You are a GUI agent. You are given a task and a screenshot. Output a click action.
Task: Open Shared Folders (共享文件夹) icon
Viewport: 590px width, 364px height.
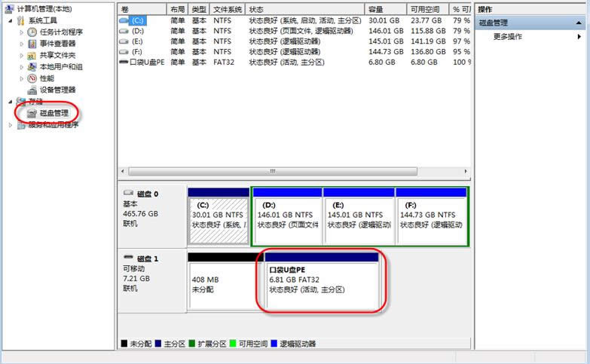[x=32, y=55]
